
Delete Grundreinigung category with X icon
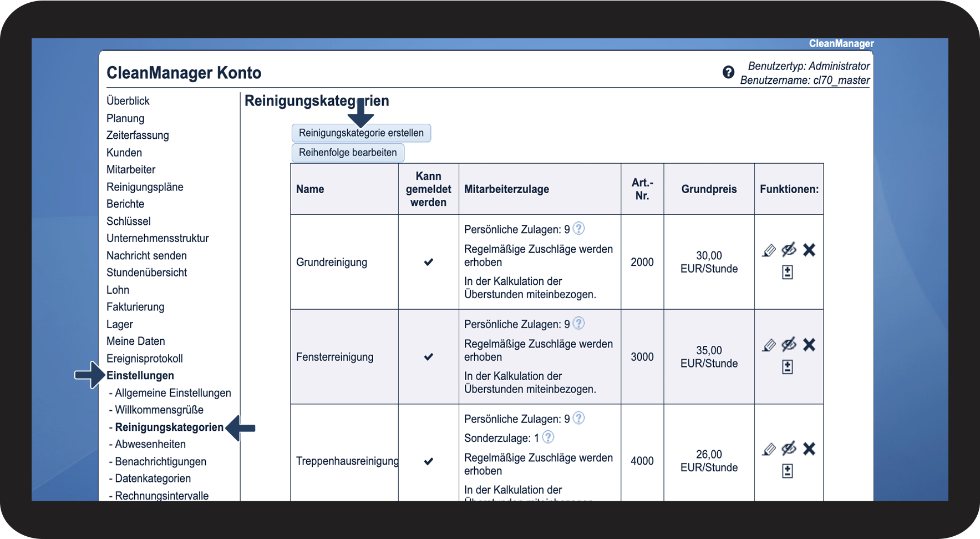(x=809, y=250)
